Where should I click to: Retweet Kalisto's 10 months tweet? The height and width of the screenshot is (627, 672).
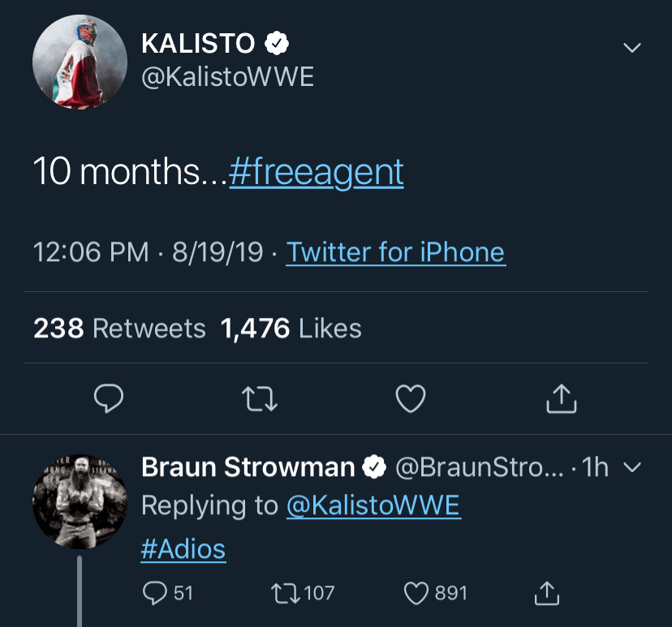260,398
